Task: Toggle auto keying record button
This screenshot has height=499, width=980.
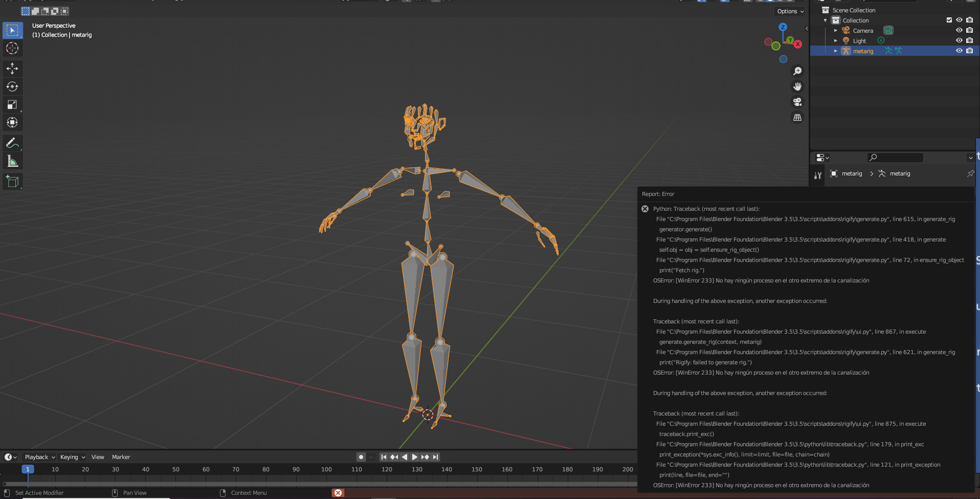Action: coord(361,457)
